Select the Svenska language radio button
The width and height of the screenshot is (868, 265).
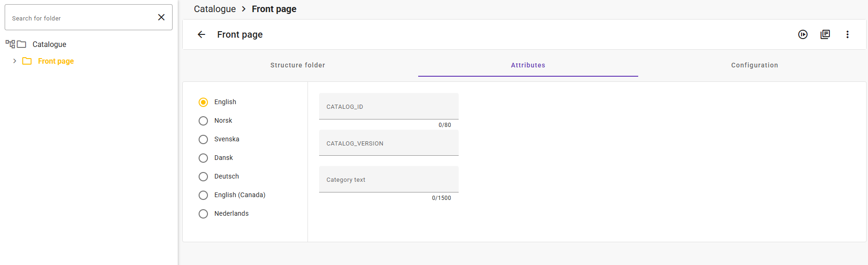(x=203, y=139)
